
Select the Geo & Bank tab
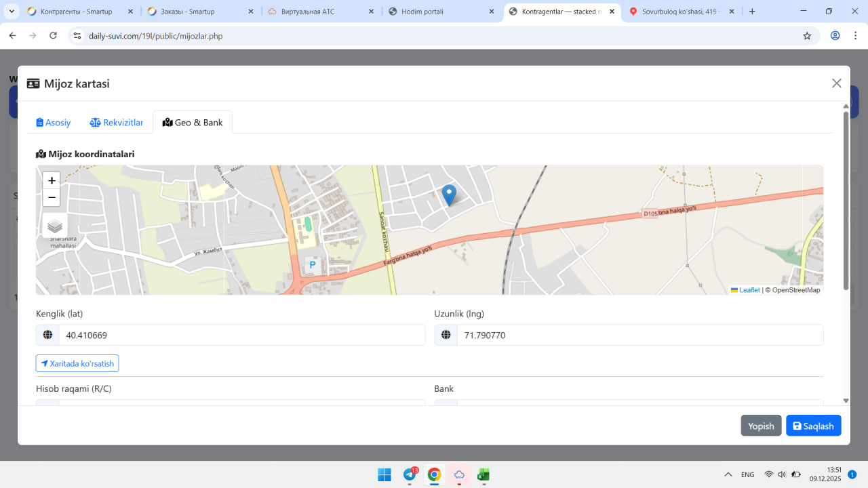(x=193, y=123)
